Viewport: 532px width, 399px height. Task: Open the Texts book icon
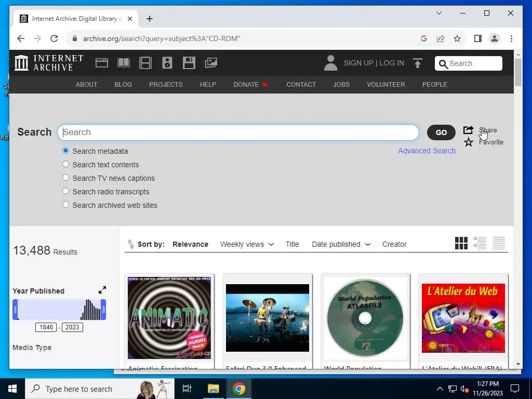pyautogui.click(x=124, y=63)
